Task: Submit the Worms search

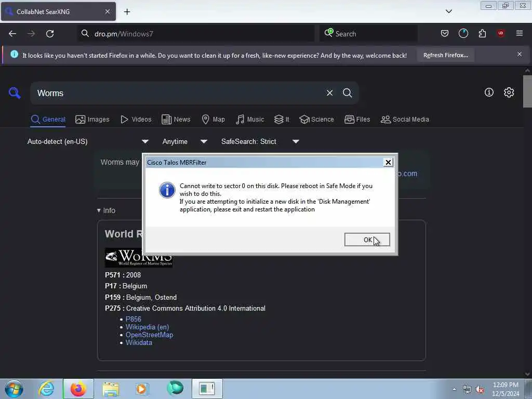Action: click(347, 93)
